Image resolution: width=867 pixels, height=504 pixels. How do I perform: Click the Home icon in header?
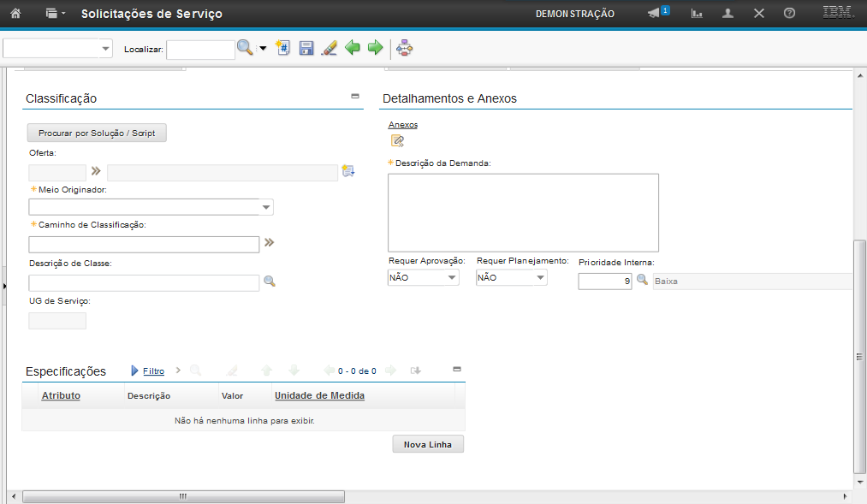coord(15,14)
